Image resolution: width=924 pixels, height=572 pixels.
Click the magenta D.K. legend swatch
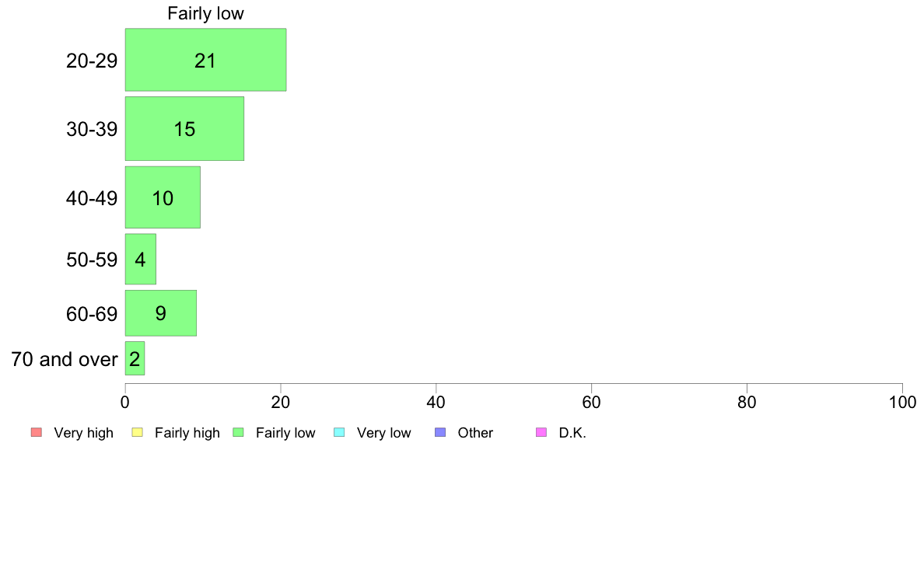click(x=541, y=432)
